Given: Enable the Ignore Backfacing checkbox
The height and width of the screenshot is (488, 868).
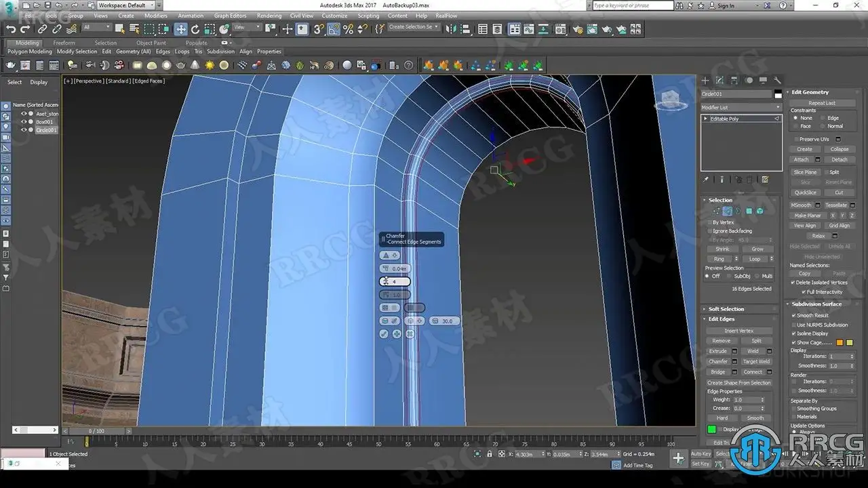Looking at the screenshot, I should [709, 231].
